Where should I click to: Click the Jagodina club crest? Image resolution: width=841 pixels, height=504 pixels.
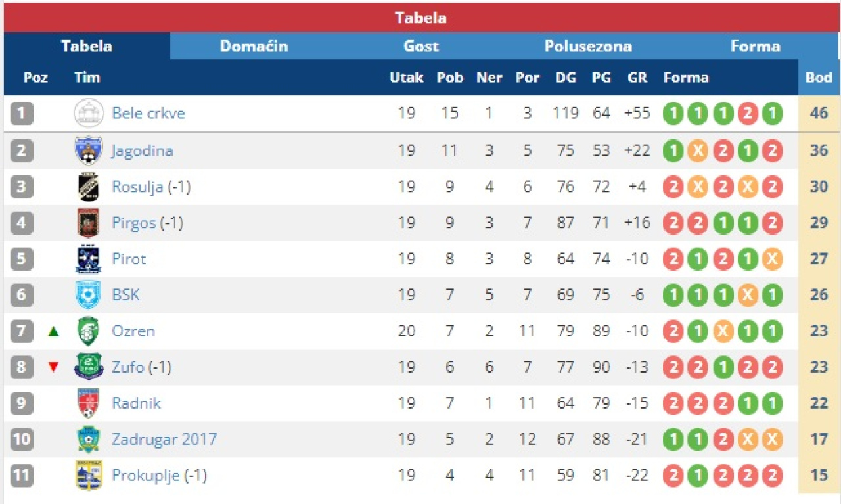click(x=88, y=150)
